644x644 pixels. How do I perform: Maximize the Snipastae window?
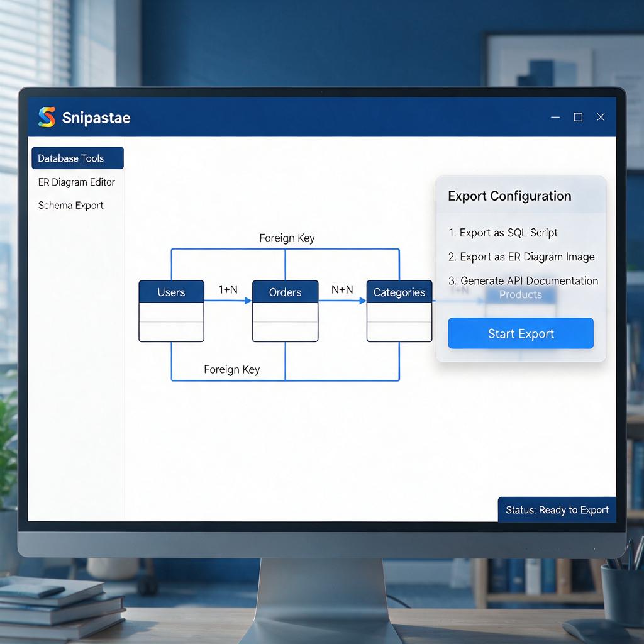coord(578,117)
